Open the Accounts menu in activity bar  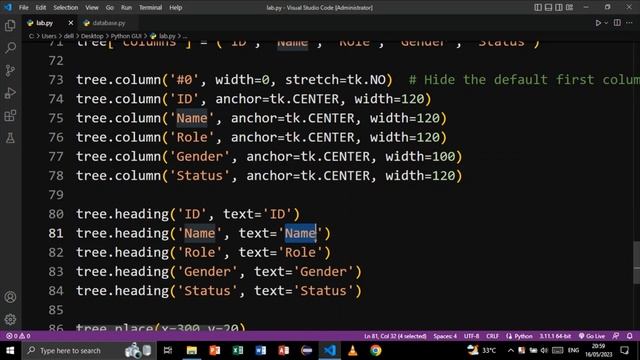tap(10, 297)
